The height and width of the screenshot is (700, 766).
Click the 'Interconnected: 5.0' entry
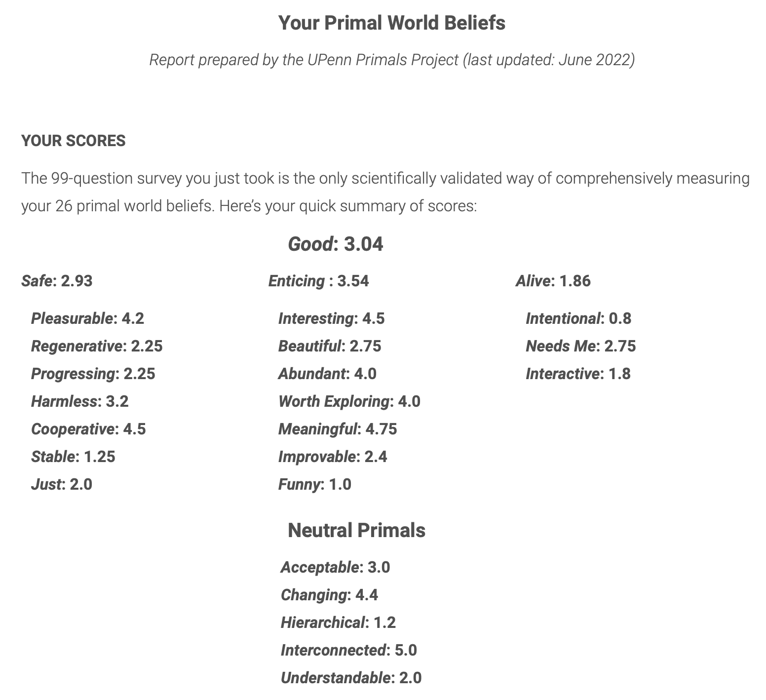348,650
